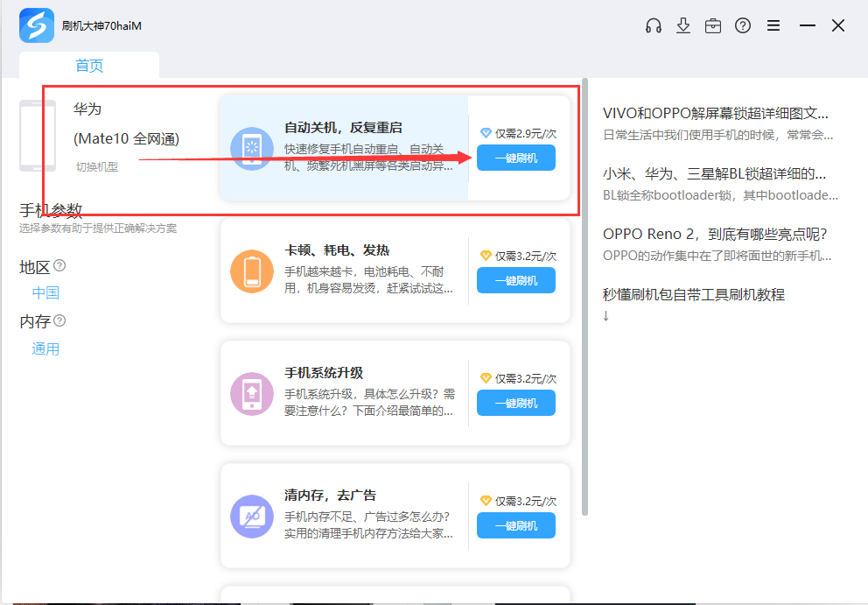Click 一键刷机 for 自动关机，反复重启

516,158
